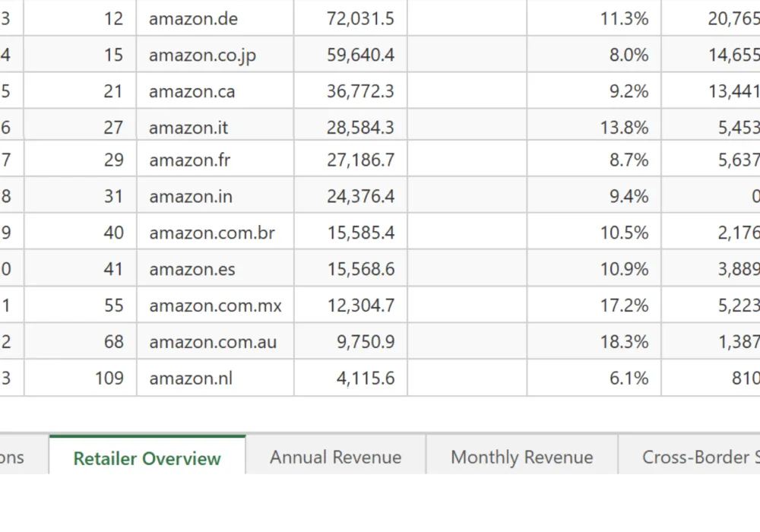Select the Retailer Overview sheet tab

click(x=147, y=458)
